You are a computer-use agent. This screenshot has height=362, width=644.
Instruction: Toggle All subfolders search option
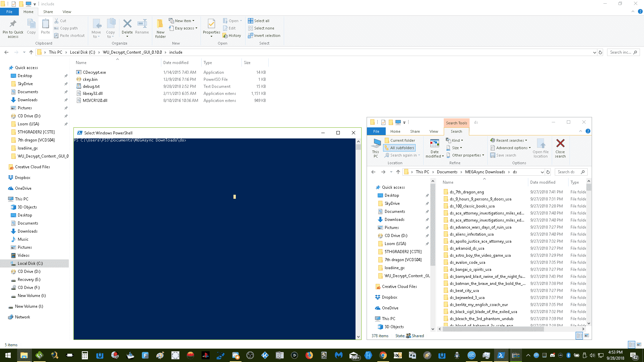(x=399, y=148)
